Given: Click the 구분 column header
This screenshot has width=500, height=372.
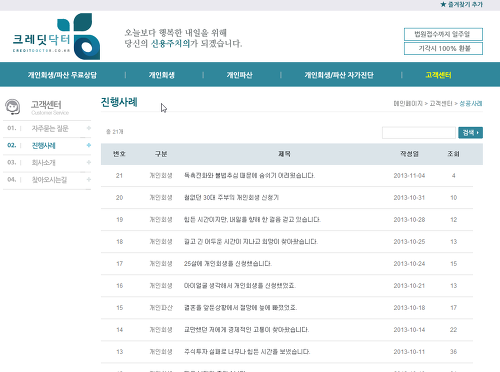Looking at the screenshot, I should (161, 154).
